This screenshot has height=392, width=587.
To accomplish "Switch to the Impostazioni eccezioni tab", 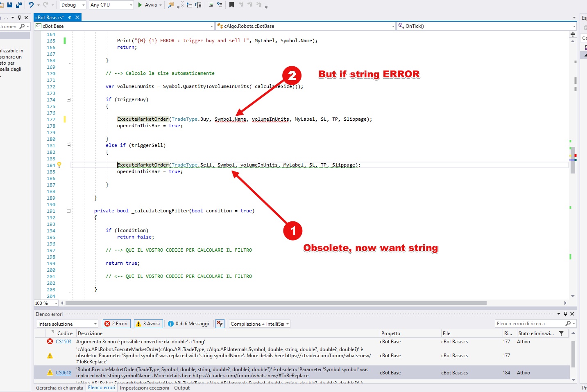I will coord(145,388).
